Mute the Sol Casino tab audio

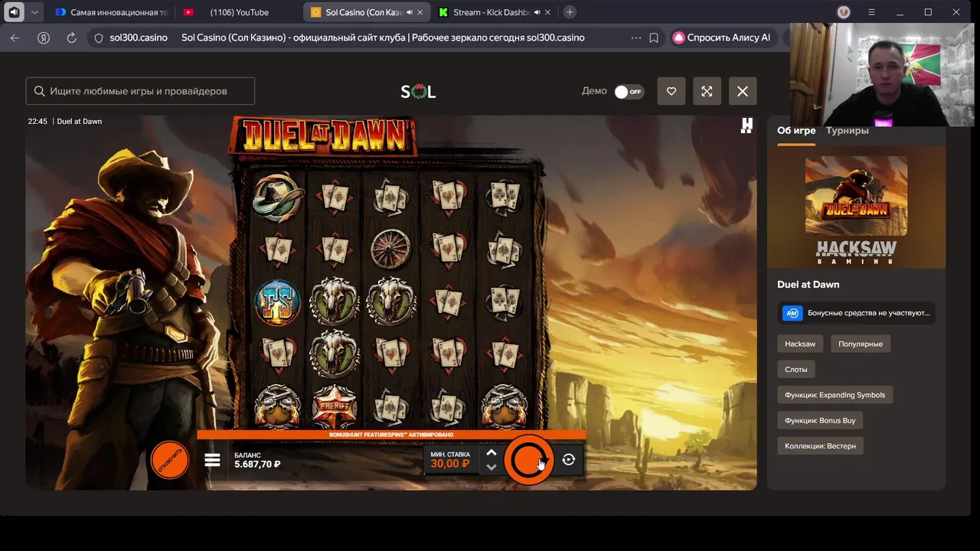410,12
